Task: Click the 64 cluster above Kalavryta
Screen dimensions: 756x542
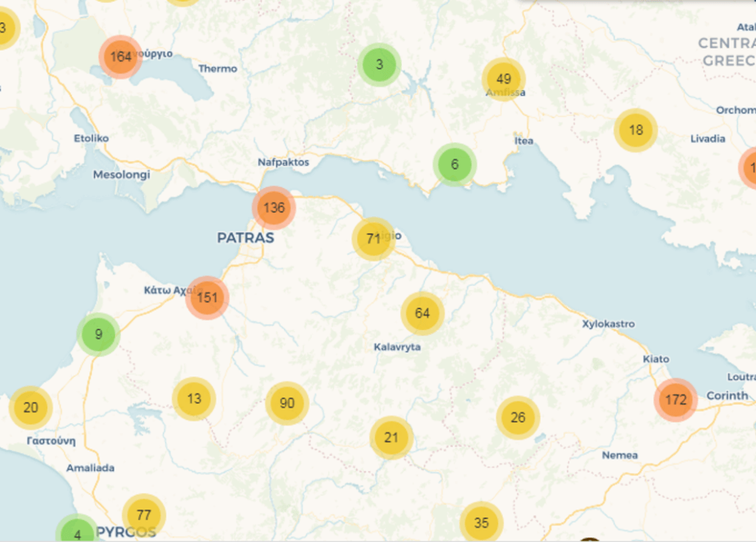Action: pos(422,312)
